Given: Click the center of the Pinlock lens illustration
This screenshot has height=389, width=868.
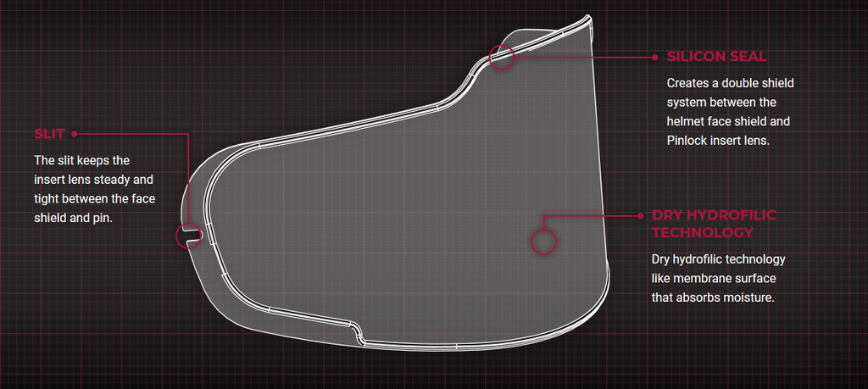Looking at the screenshot, I should (x=404, y=199).
